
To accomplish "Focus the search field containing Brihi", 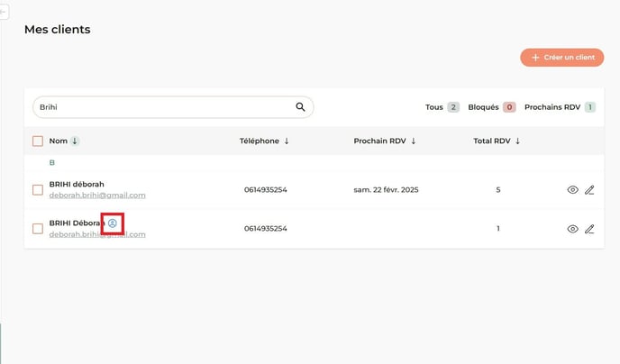I will point(162,107).
